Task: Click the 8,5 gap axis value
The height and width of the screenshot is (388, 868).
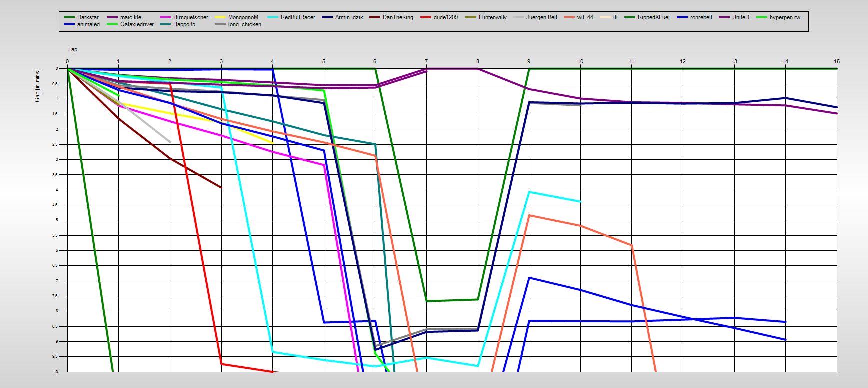Action: click(55, 327)
